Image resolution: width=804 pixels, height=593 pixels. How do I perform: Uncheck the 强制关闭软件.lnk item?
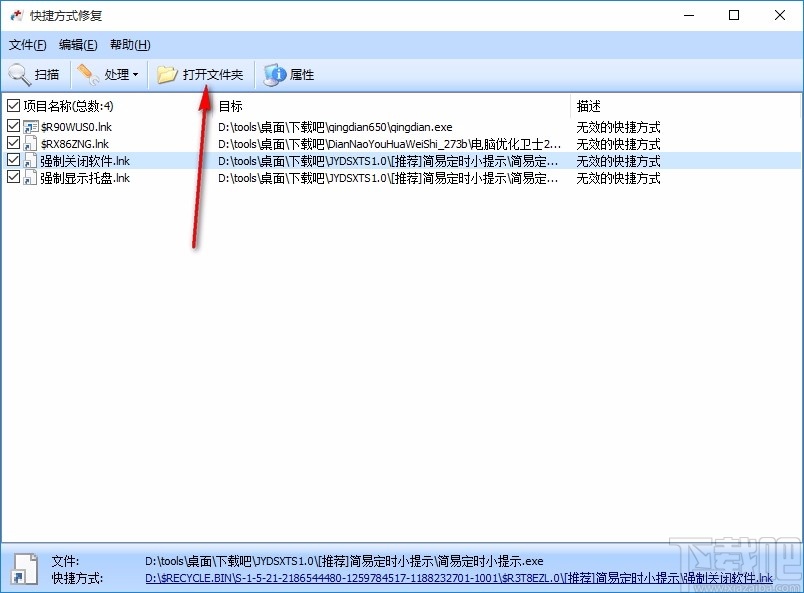pos(12,160)
